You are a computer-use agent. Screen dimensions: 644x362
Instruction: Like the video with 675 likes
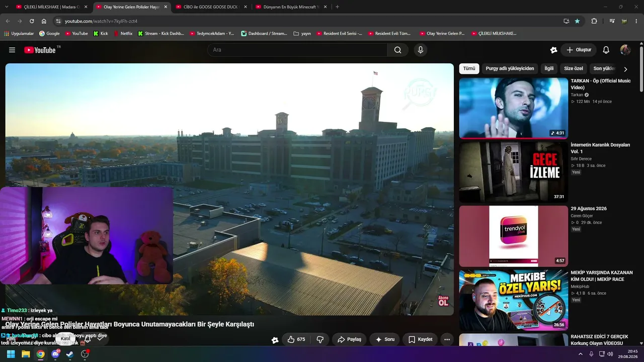click(296, 339)
